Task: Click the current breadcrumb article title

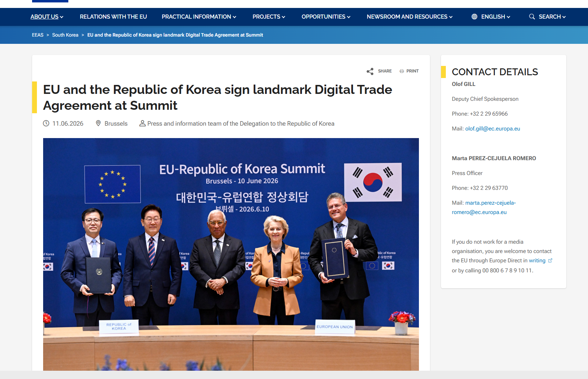Action: (175, 35)
